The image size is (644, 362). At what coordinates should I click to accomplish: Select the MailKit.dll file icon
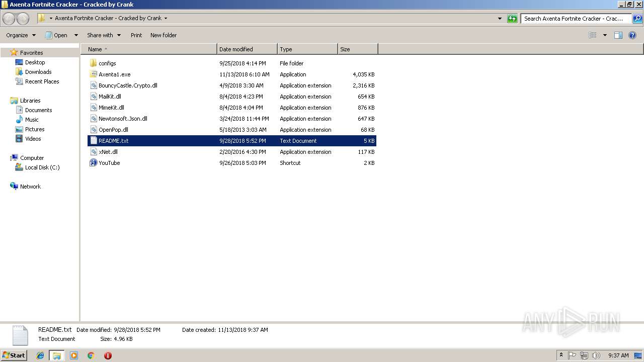coord(93,97)
